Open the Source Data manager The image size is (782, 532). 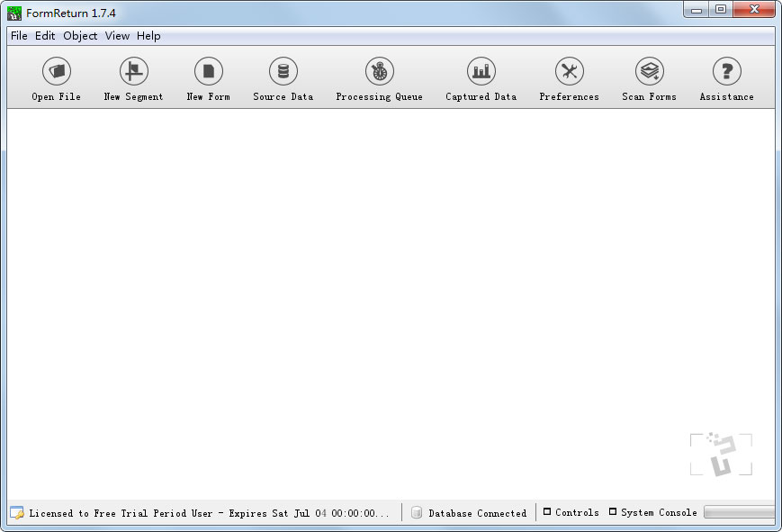pyautogui.click(x=283, y=71)
